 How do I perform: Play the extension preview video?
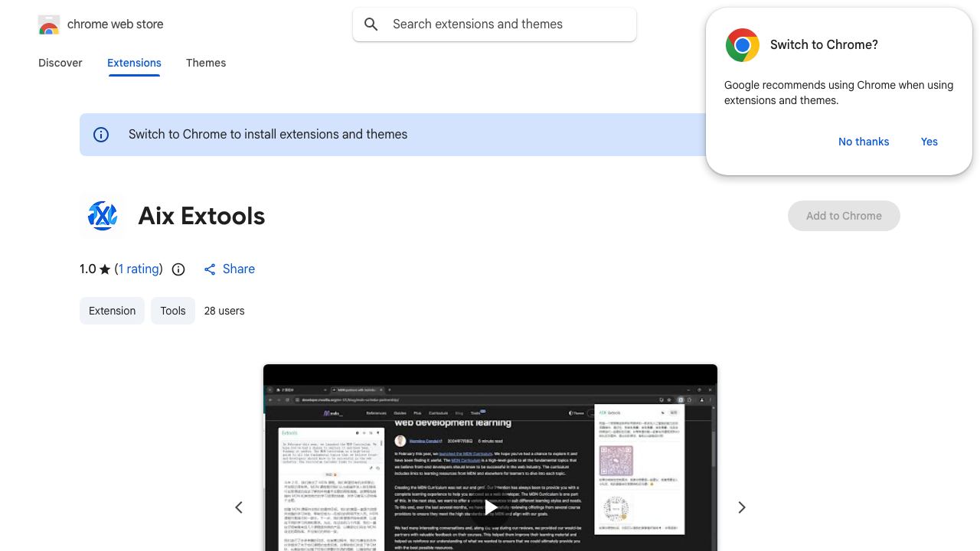point(490,507)
